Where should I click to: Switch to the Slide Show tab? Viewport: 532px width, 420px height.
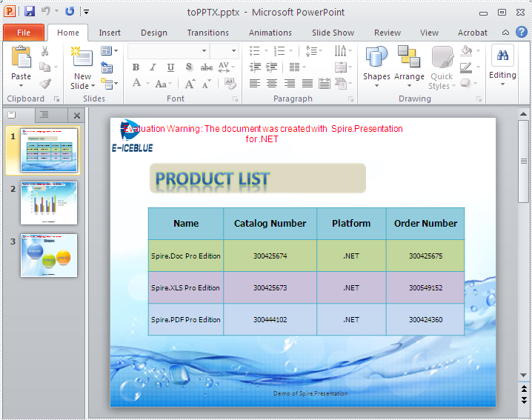tap(333, 33)
